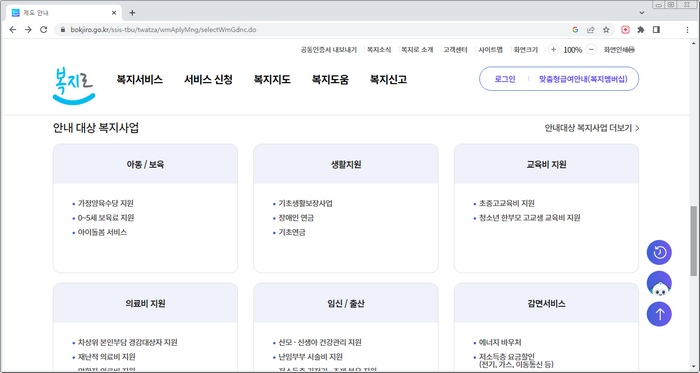
Task: Click the padlock site info icon
Action: coord(63,30)
